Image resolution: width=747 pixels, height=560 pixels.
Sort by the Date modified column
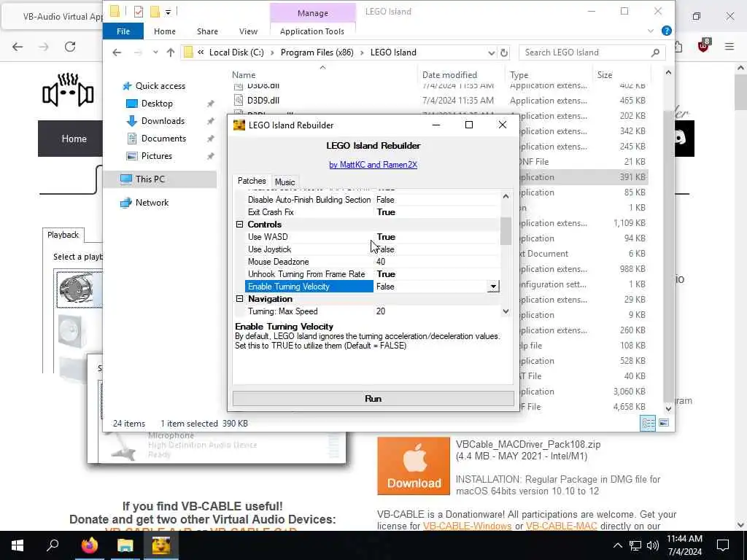coord(449,75)
